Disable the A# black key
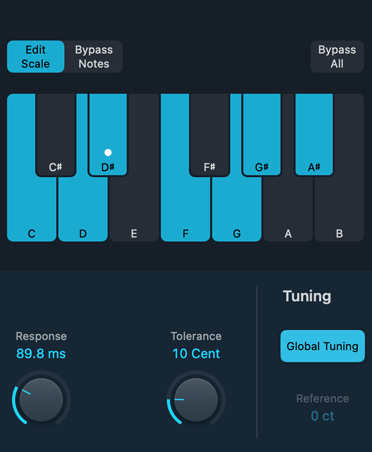Screen dimensions: 372x452 314,135
